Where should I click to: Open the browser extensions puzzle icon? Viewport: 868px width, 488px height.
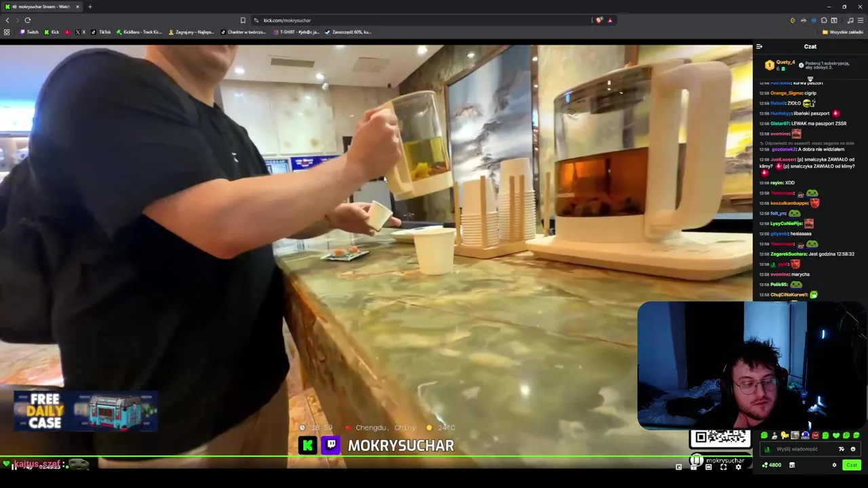(x=824, y=20)
